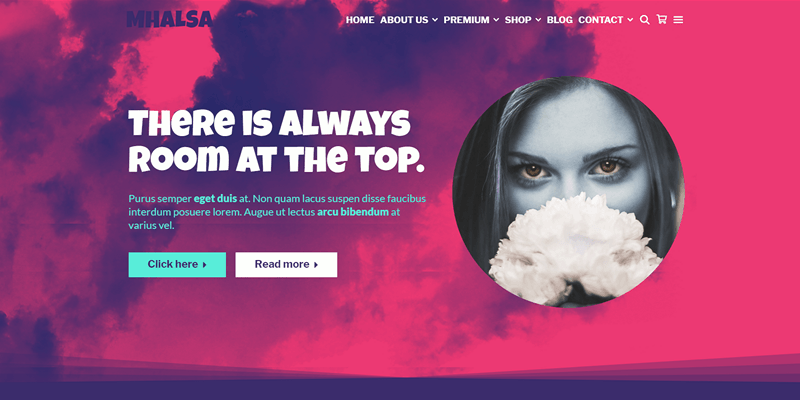Select the Contact menu label
This screenshot has width=800, height=400.
pyautogui.click(x=601, y=20)
